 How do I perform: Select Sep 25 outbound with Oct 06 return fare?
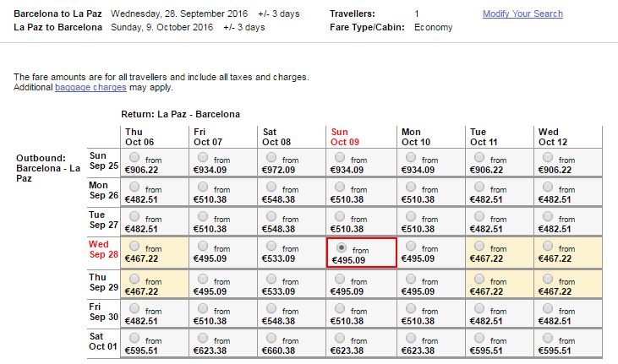click(x=134, y=158)
